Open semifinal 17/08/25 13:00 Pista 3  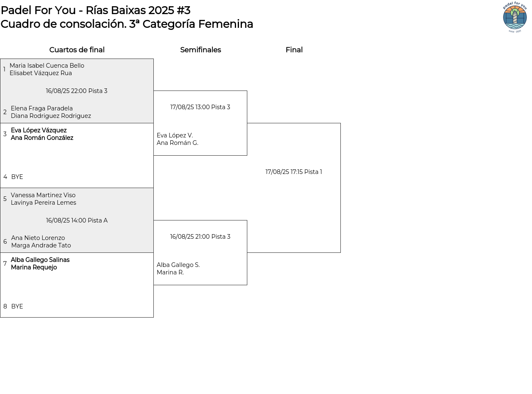(x=200, y=107)
